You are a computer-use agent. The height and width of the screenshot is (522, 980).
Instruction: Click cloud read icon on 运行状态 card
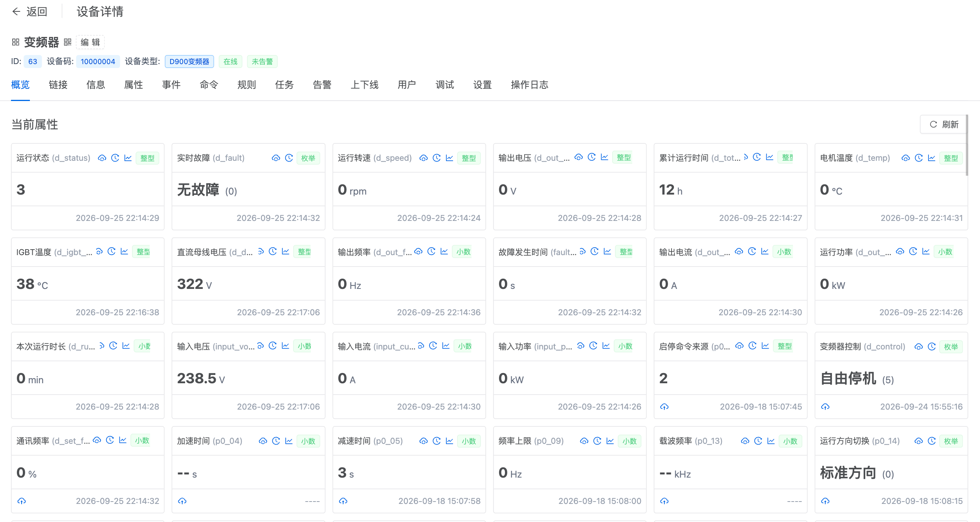[102, 158]
